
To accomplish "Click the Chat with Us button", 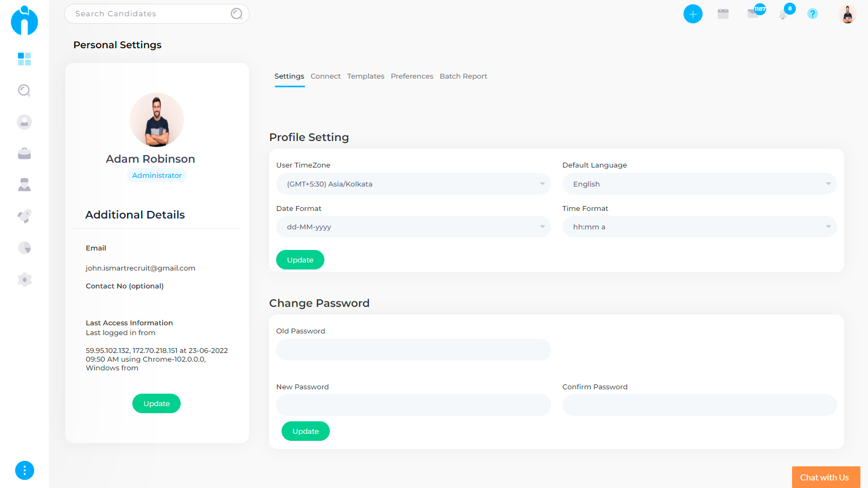I will 826,477.
